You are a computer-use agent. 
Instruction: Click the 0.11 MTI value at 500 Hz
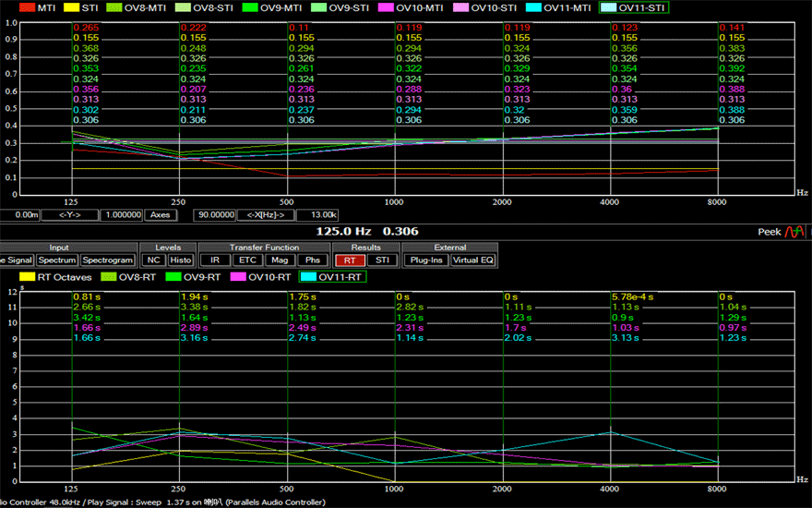click(299, 28)
